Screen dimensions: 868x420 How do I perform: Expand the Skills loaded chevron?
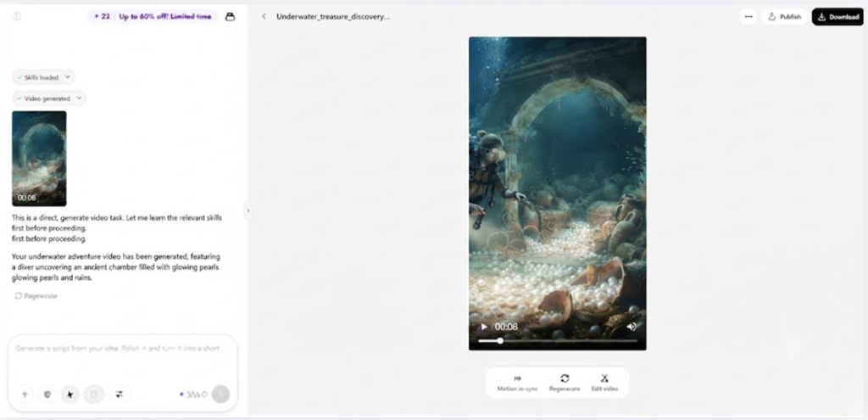pos(68,77)
